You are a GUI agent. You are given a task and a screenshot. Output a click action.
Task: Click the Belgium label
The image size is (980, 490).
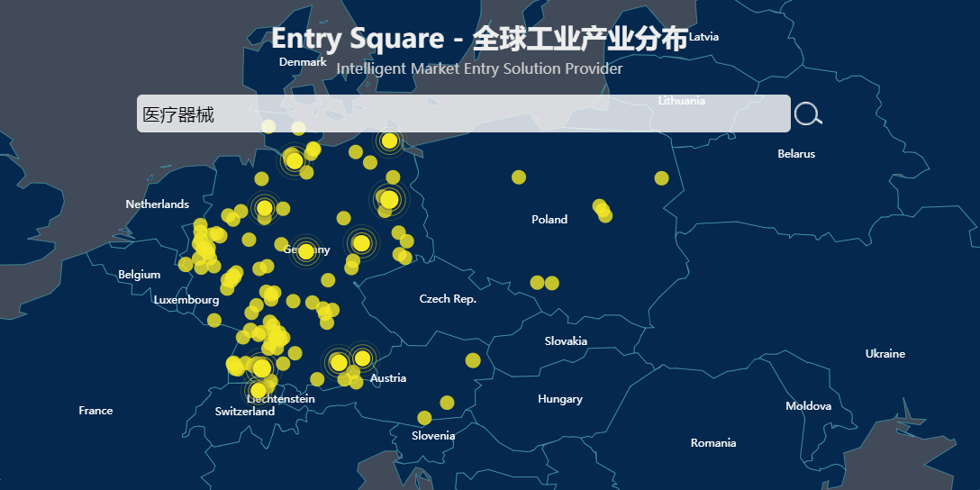[140, 275]
